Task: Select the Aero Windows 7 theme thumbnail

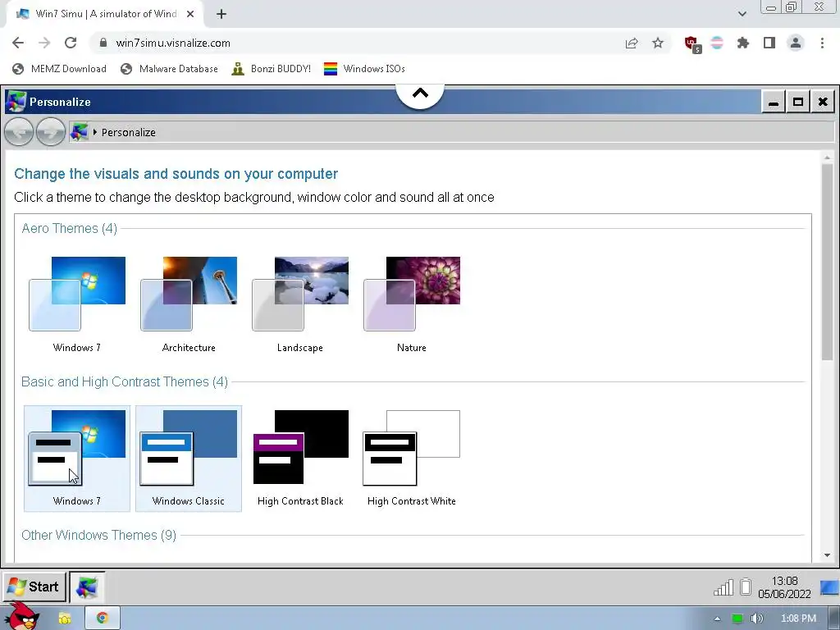Action: [x=77, y=294]
